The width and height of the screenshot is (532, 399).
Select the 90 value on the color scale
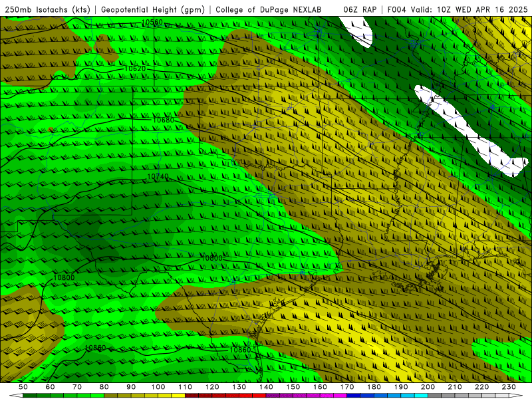pyautogui.click(x=131, y=387)
